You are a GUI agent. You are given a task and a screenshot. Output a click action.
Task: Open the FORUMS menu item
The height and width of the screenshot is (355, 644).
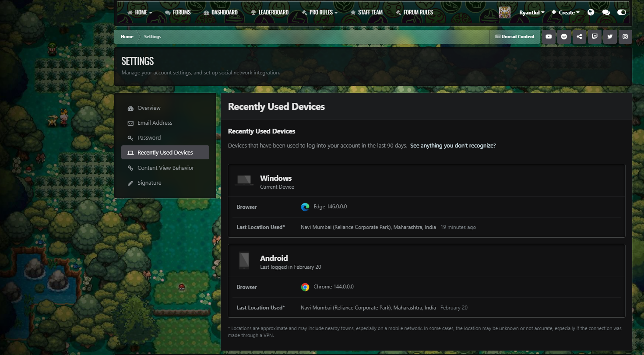pos(178,12)
